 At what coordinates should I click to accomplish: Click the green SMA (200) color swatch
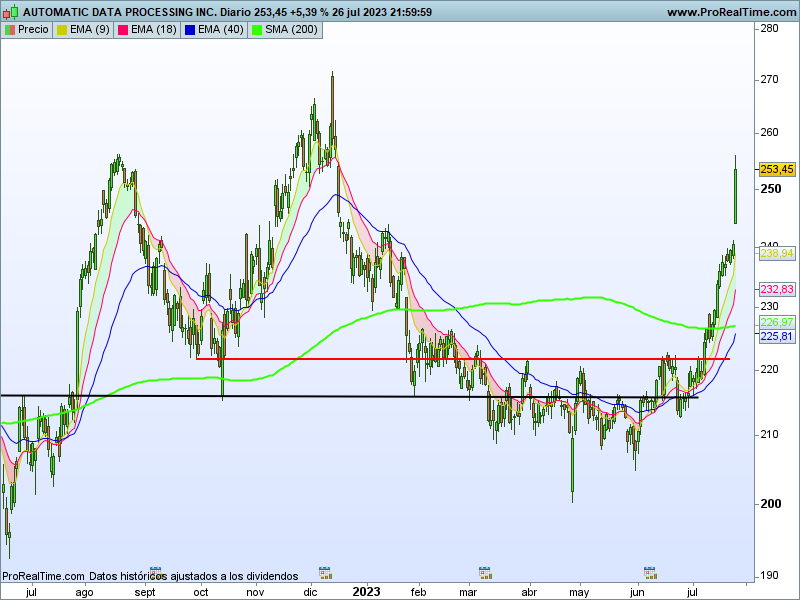click(x=257, y=30)
